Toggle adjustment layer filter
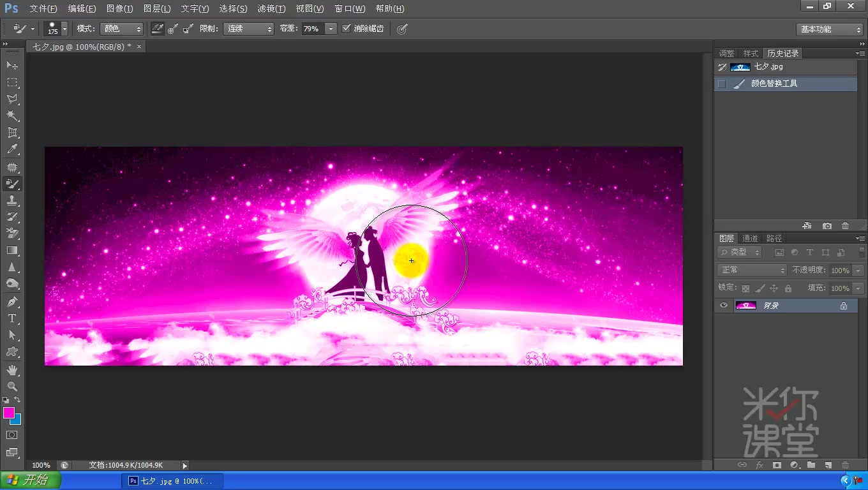 (795, 253)
